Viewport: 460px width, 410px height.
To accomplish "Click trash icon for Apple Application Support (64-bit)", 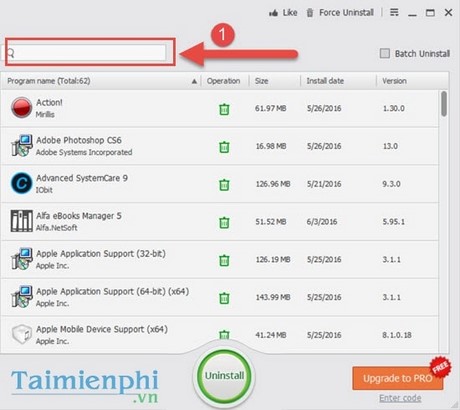I will [x=224, y=297].
